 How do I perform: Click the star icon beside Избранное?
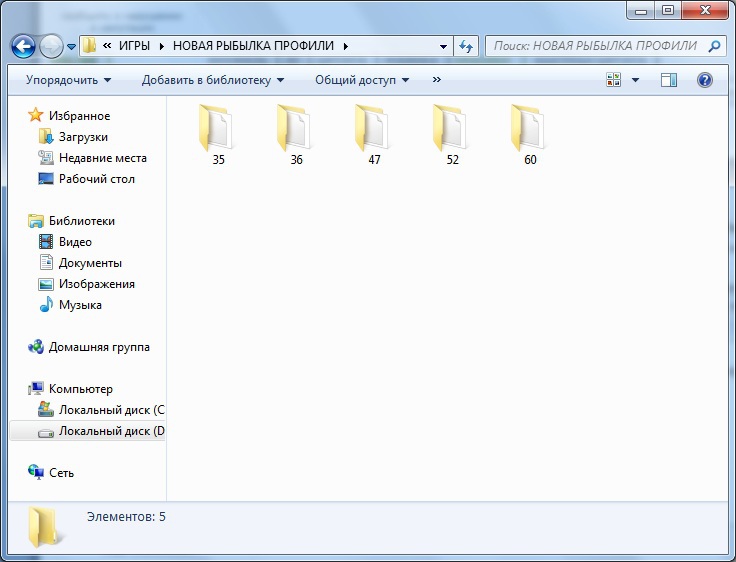[36, 115]
